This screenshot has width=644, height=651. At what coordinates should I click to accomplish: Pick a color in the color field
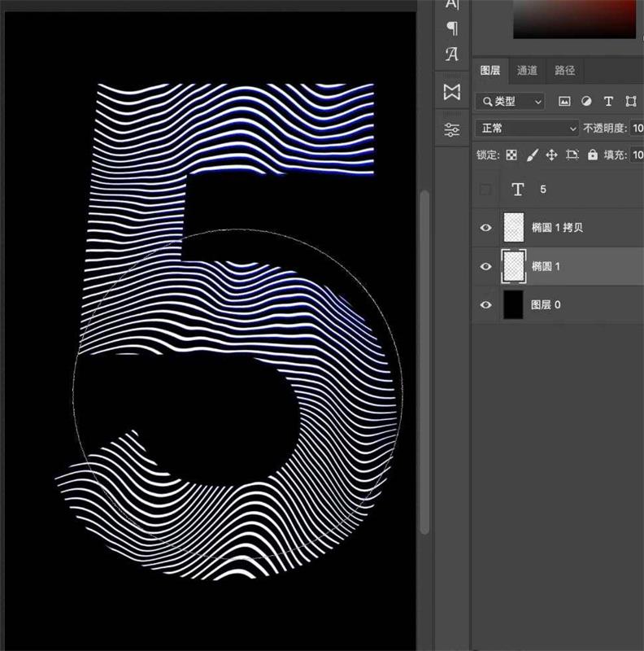[x=575, y=19]
